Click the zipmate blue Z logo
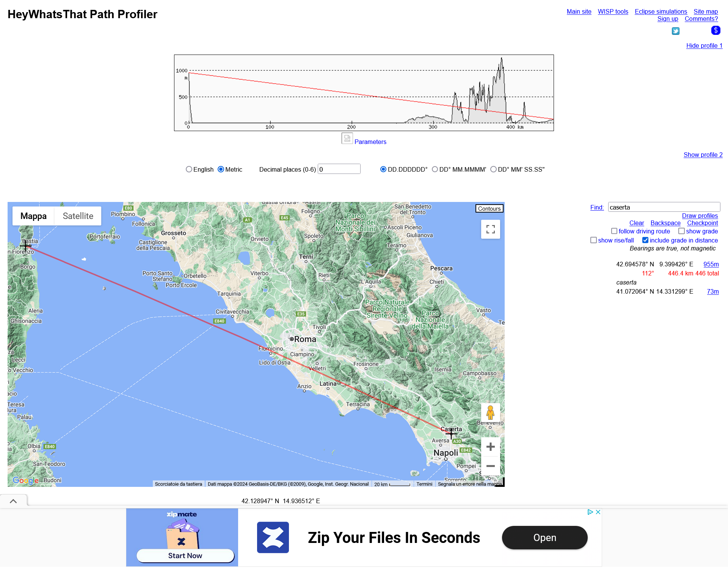This screenshot has width=728, height=574. point(273,537)
